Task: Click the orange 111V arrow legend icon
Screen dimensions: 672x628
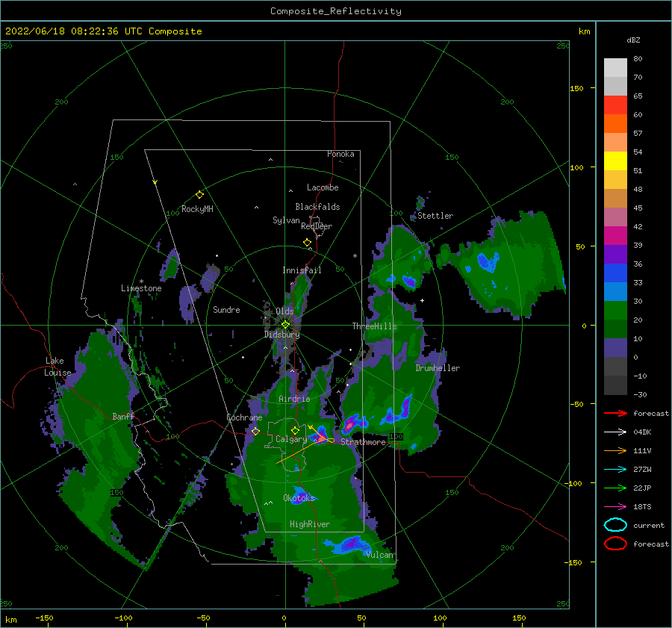Action: coord(615,450)
